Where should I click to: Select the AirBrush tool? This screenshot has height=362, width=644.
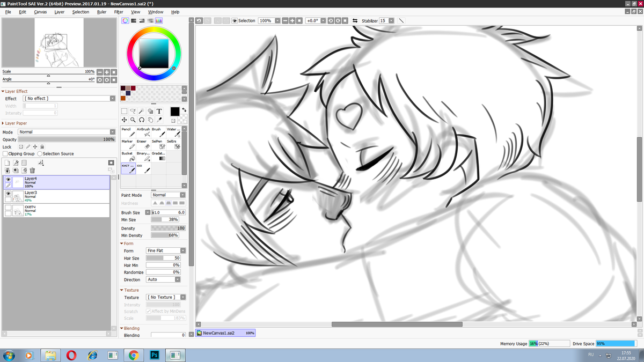tap(143, 132)
